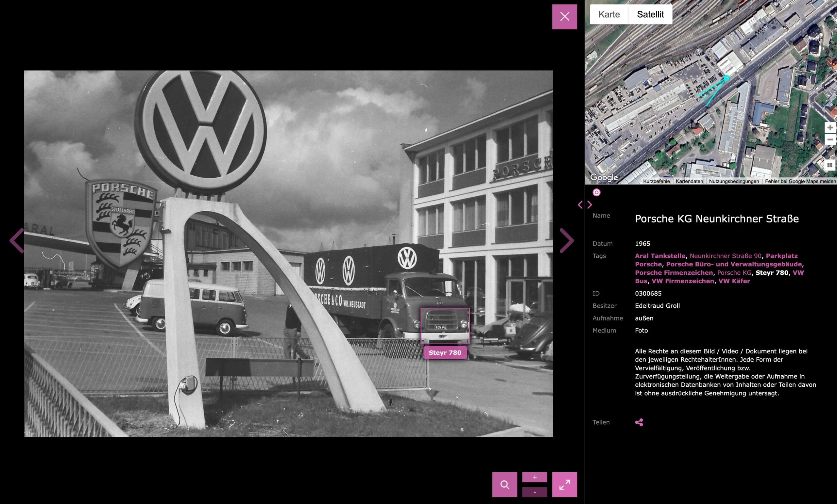Open Kurzbefehle map shortcuts link
Viewport: 837px width, 504px height.
click(656, 181)
